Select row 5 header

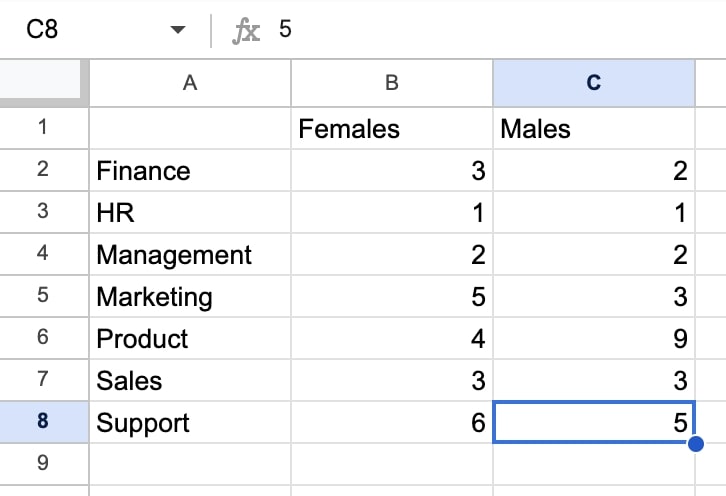[43, 296]
